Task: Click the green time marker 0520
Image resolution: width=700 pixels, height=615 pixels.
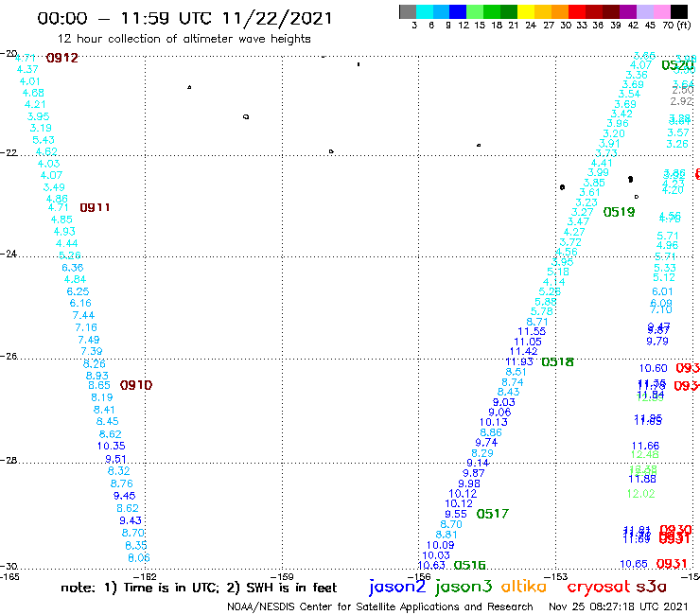Action: point(677,65)
